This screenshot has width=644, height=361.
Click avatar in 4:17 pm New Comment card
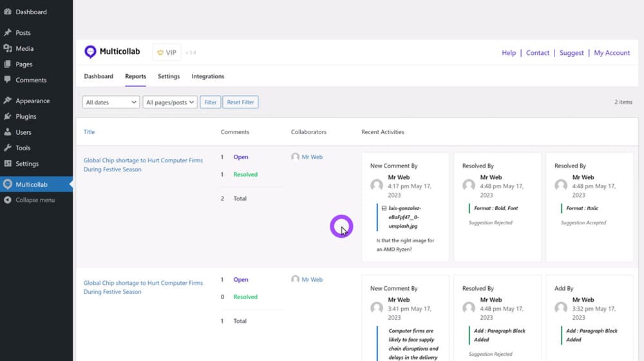click(377, 185)
